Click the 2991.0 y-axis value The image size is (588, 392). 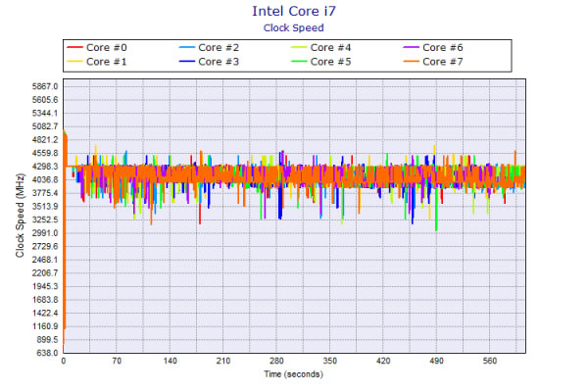pyautogui.click(x=45, y=233)
